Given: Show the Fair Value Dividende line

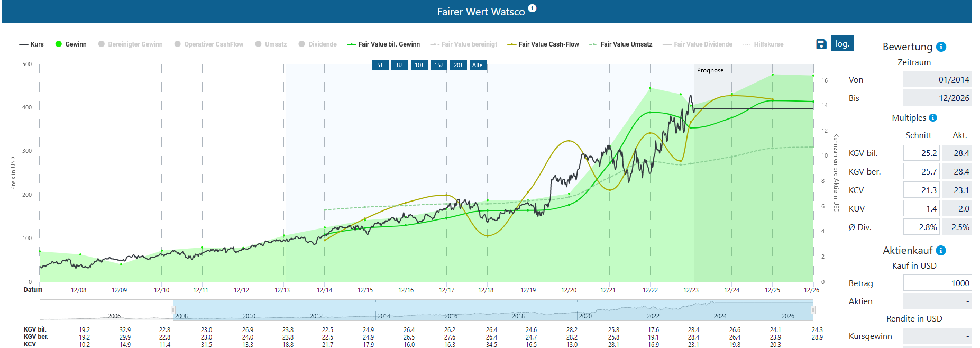Looking at the screenshot, I should point(698,44).
